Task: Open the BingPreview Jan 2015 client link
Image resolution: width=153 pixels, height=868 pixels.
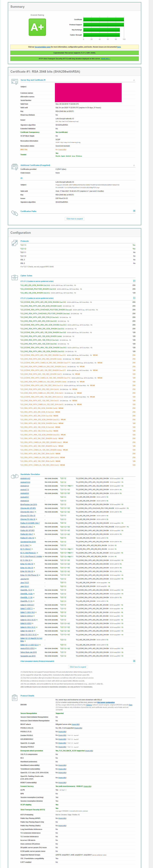Action: [29, 504]
